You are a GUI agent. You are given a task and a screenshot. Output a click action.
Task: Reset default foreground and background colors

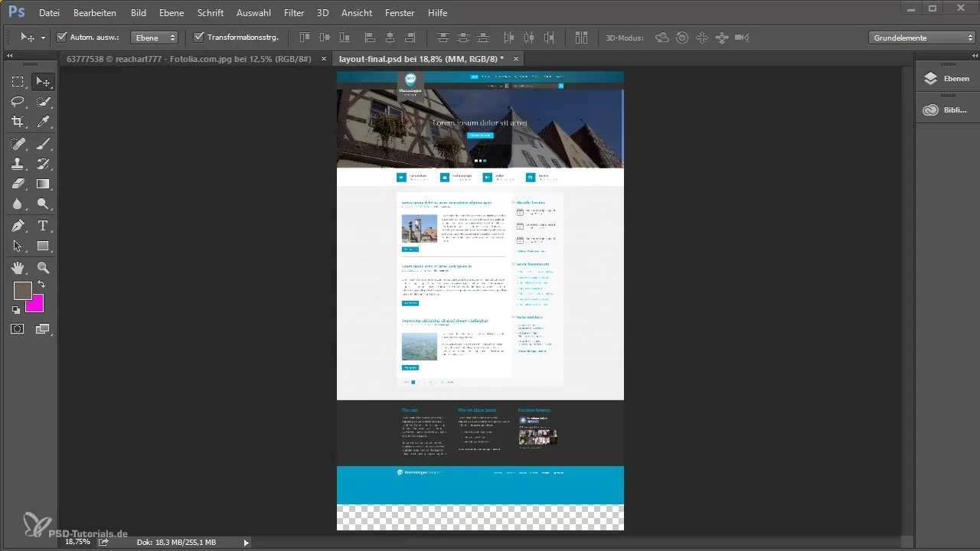coord(17,310)
